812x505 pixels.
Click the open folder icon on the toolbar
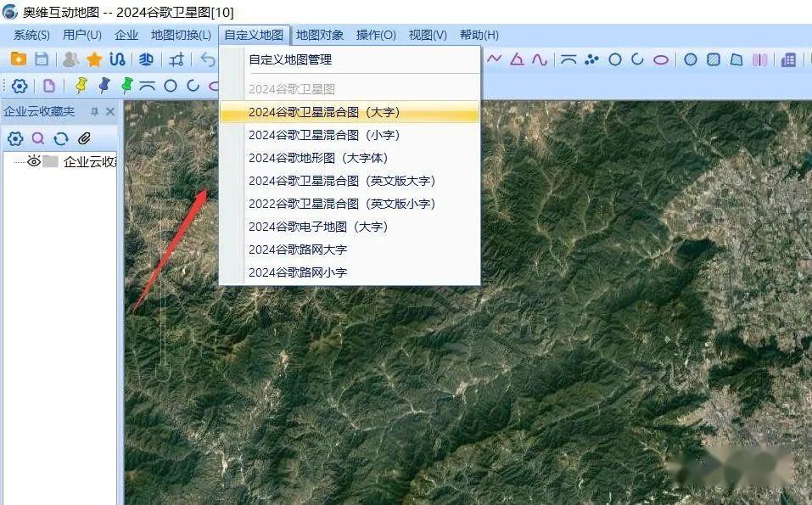[x=19, y=59]
